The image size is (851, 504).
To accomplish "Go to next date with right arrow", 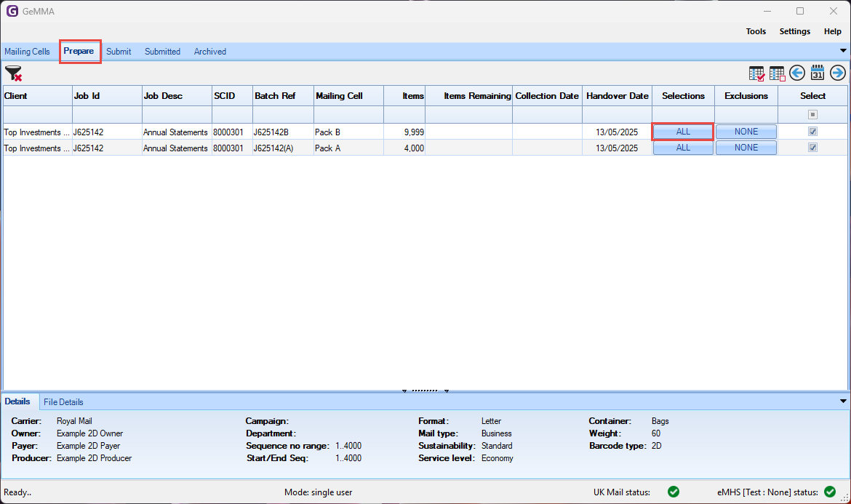I will [x=838, y=73].
